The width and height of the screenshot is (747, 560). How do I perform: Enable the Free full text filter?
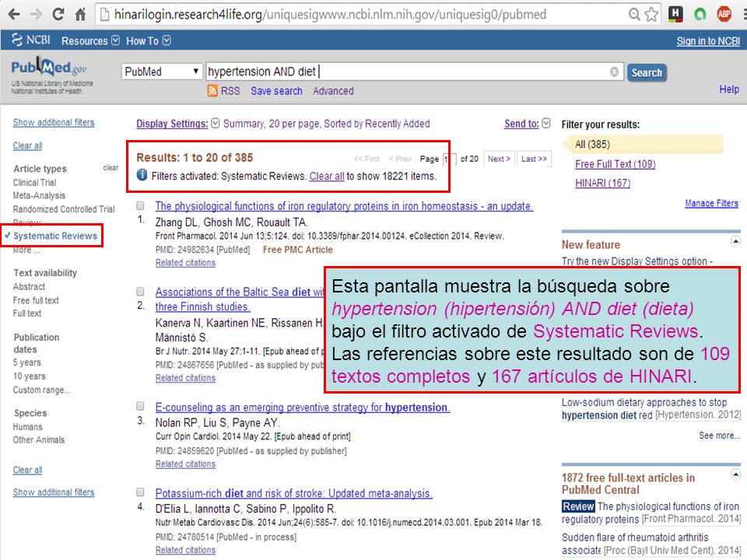pos(36,300)
